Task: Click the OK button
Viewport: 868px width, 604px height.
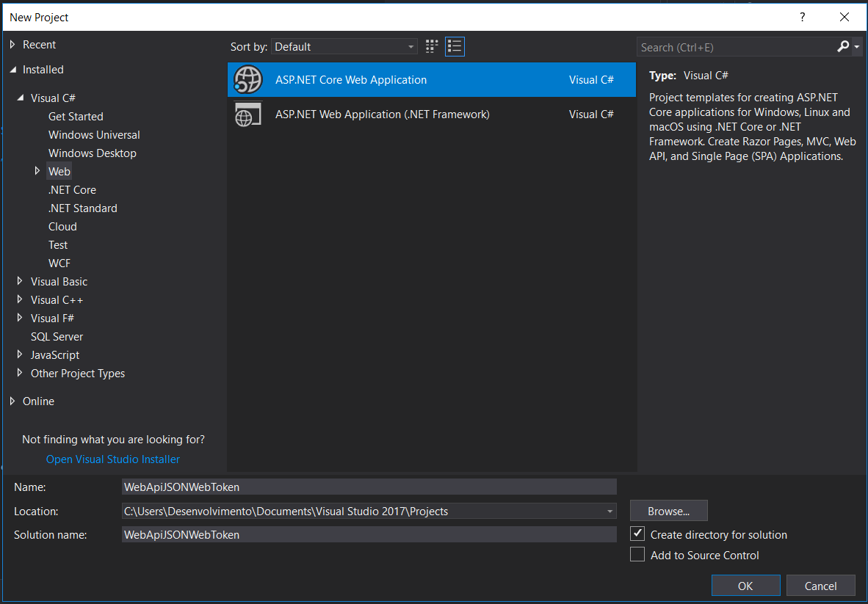Action: 745,586
